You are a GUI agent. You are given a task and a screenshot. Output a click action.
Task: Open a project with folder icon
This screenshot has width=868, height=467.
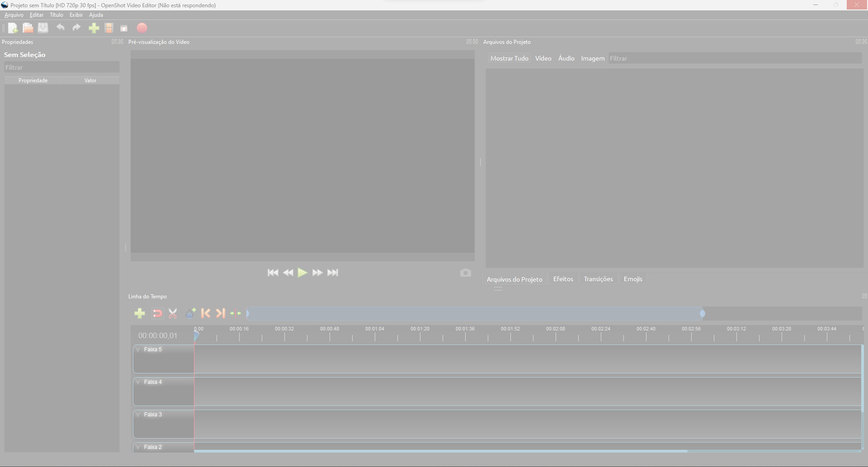28,28
